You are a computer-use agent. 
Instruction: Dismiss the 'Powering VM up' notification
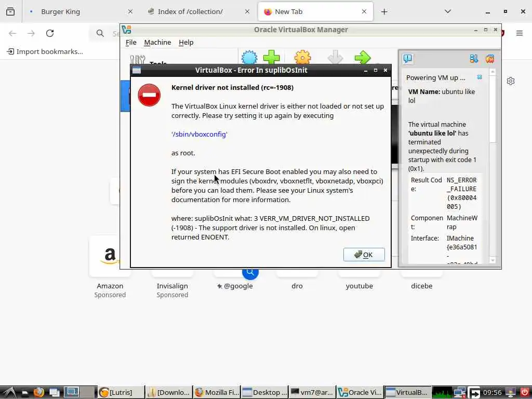[480, 77]
